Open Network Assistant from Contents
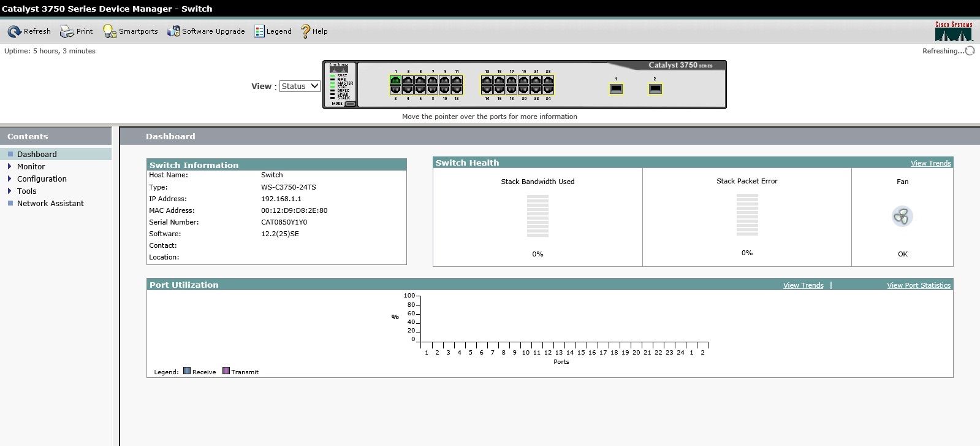This screenshot has width=980, height=446. point(50,204)
